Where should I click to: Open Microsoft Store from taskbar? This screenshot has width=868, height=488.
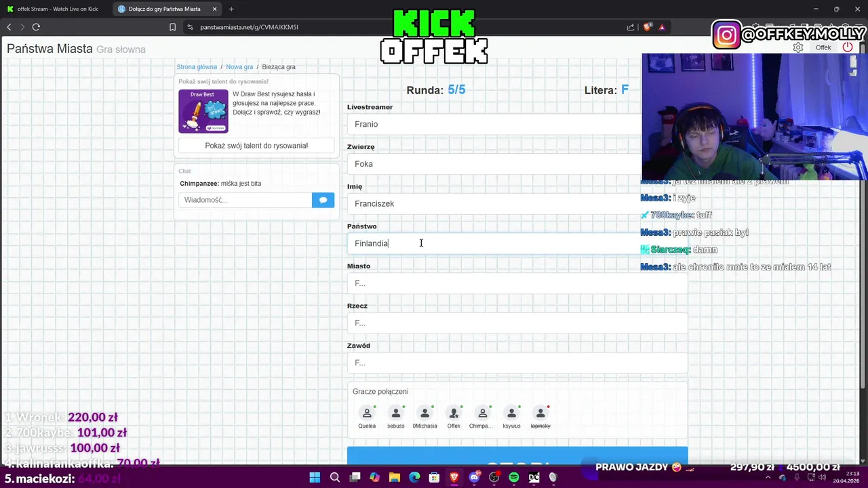point(434,478)
